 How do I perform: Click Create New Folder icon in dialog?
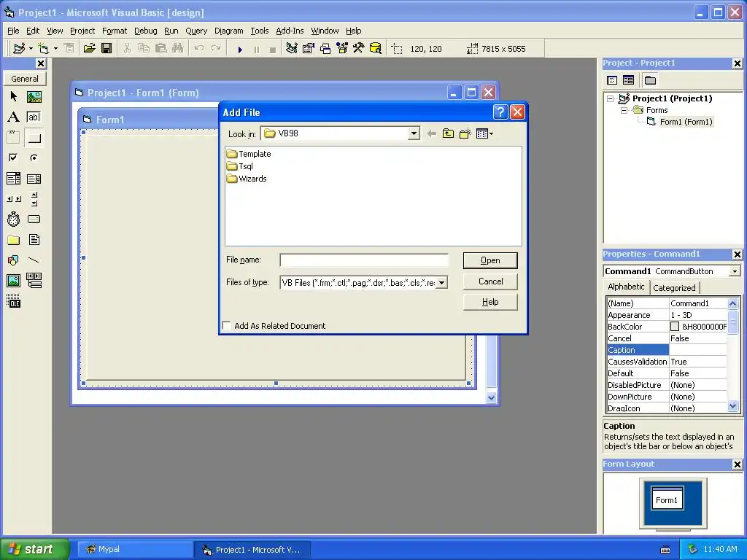(x=465, y=134)
